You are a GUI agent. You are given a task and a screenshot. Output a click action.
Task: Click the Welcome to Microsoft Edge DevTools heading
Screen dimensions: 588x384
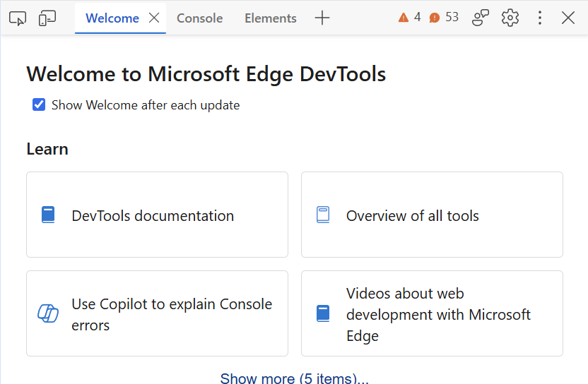[x=206, y=74]
